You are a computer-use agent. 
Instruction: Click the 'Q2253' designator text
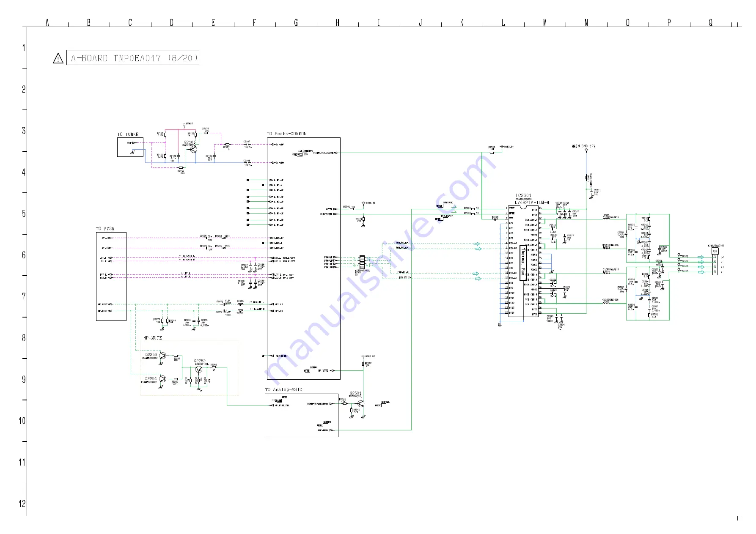tap(151, 355)
